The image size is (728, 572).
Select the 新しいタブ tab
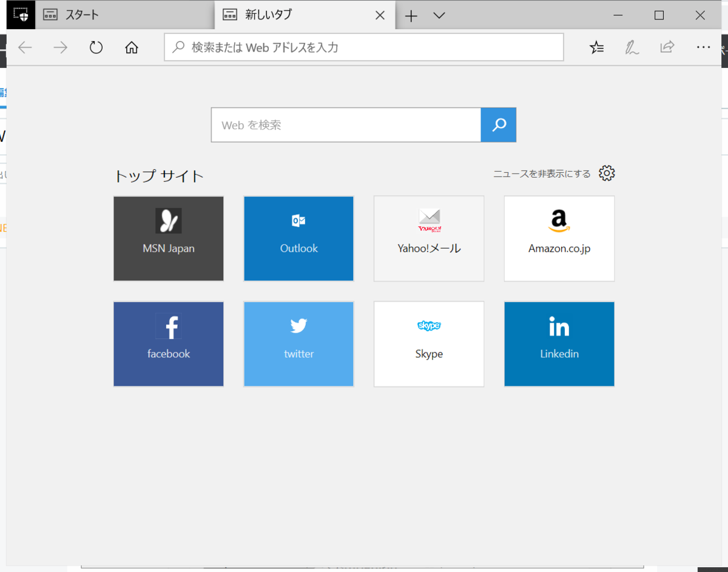305,15
